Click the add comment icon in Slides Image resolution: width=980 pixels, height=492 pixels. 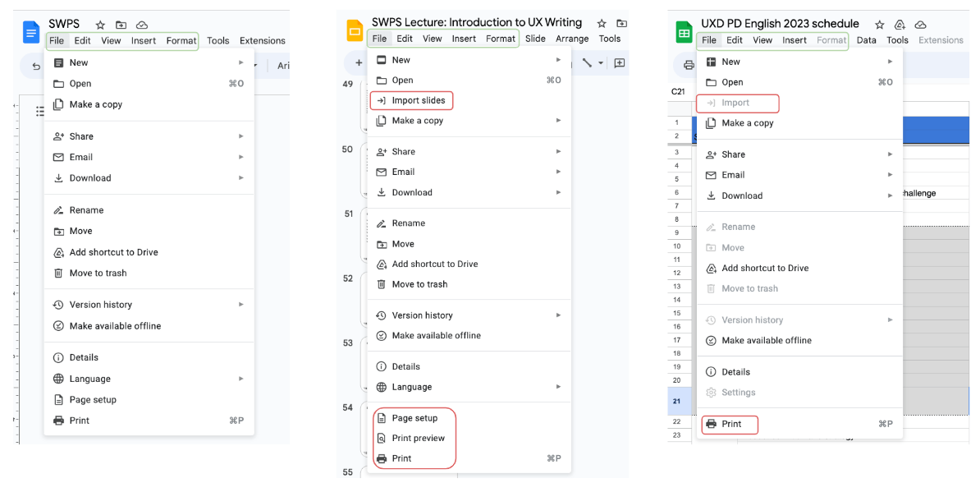click(x=620, y=62)
